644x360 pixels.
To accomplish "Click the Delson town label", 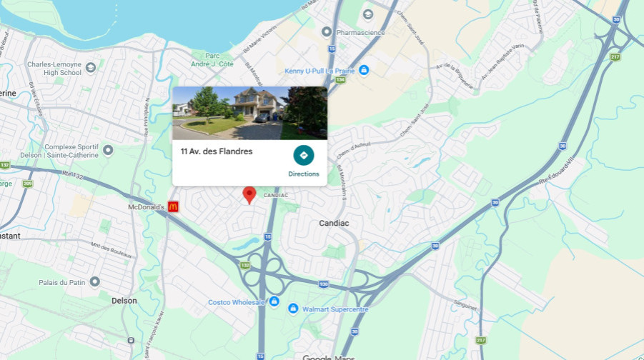I will (124, 301).
